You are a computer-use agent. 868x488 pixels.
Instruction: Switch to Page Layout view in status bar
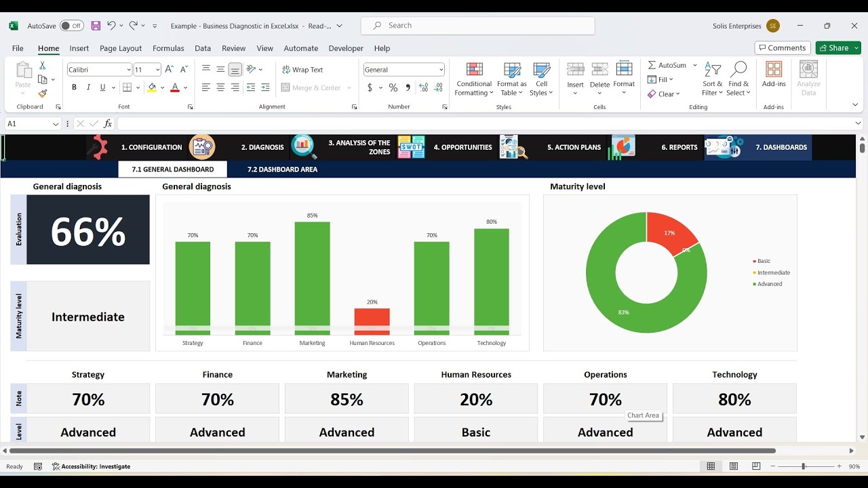coord(734,466)
